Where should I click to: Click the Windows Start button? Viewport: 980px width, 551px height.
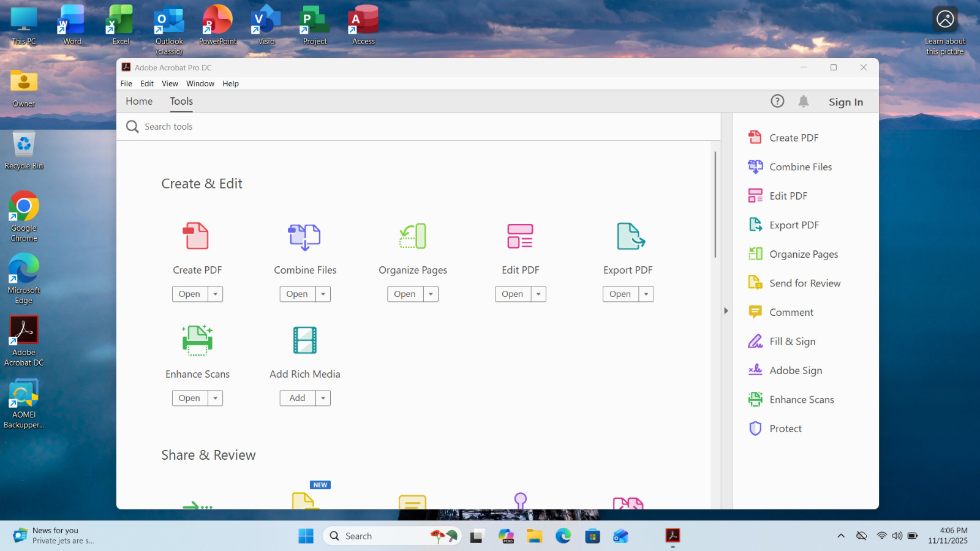click(x=306, y=536)
